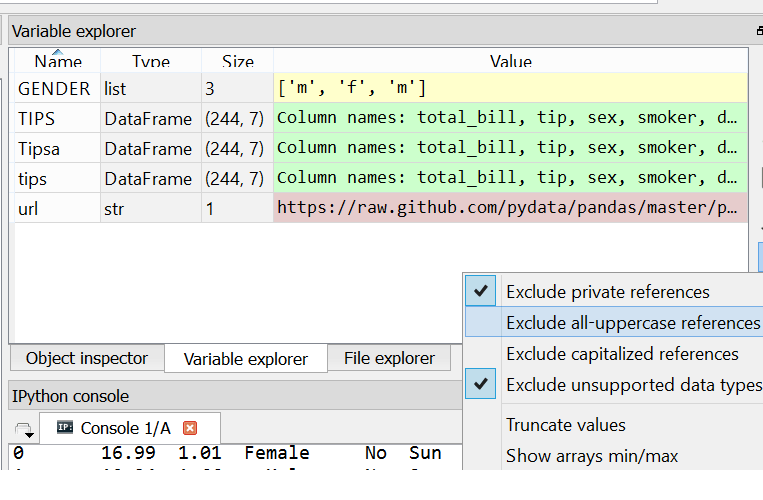Click the 16.99 value in console output
The height and width of the screenshot is (500, 763).
point(128,453)
